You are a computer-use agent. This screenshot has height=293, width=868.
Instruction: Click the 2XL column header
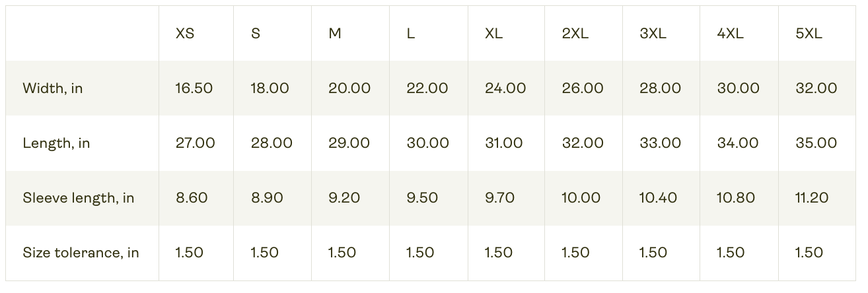[x=575, y=34]
